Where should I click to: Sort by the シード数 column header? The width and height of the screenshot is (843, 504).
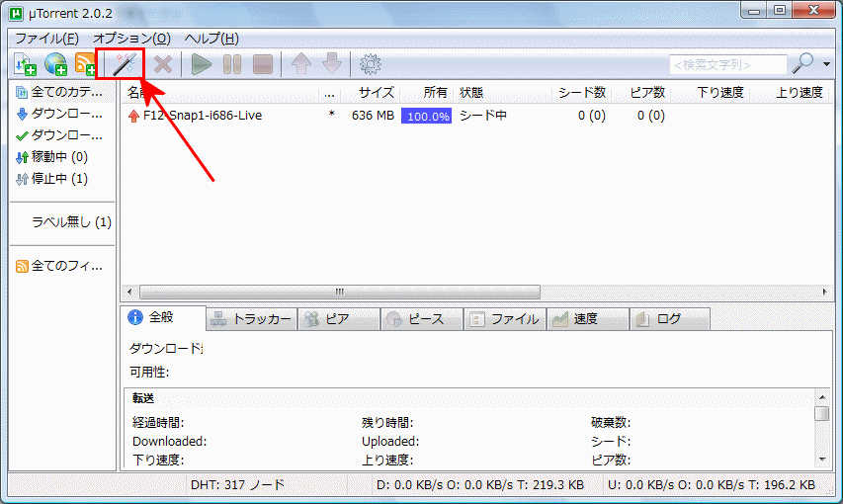tap(582, 93)
